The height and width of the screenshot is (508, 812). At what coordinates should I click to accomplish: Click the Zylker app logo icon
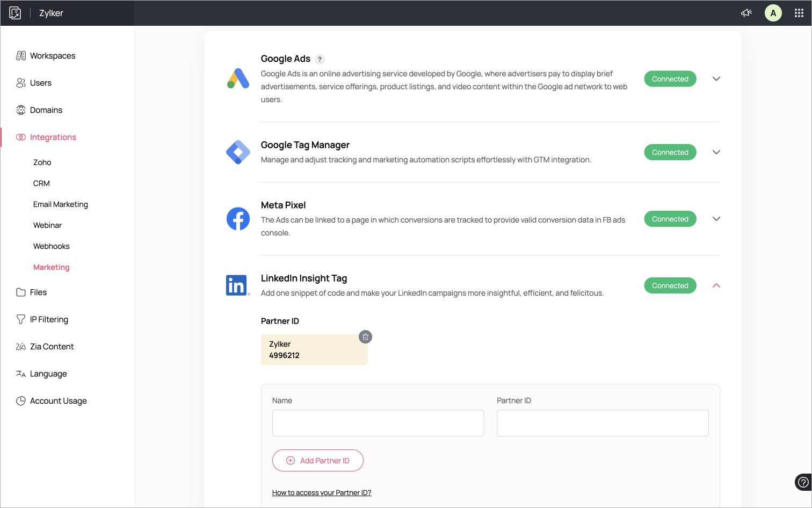coord(15,13)
